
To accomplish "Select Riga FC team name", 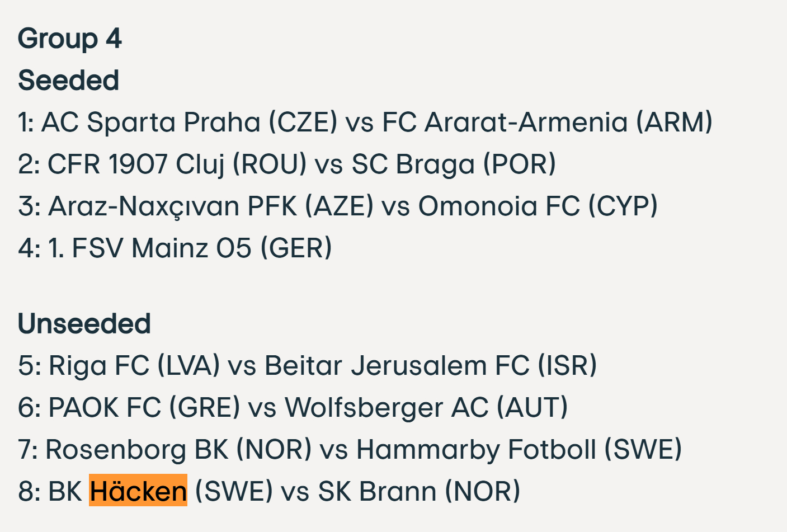I will (98, 366).
